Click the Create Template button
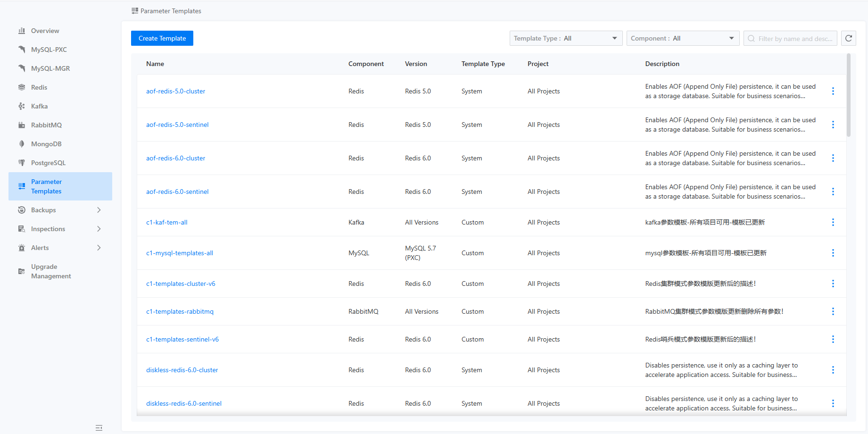The width and height of the screenshot is (868, 434). (162, 38)
